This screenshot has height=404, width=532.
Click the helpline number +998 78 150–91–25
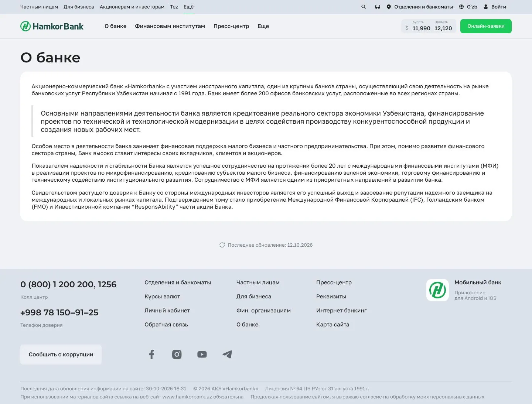coord(59,312)
